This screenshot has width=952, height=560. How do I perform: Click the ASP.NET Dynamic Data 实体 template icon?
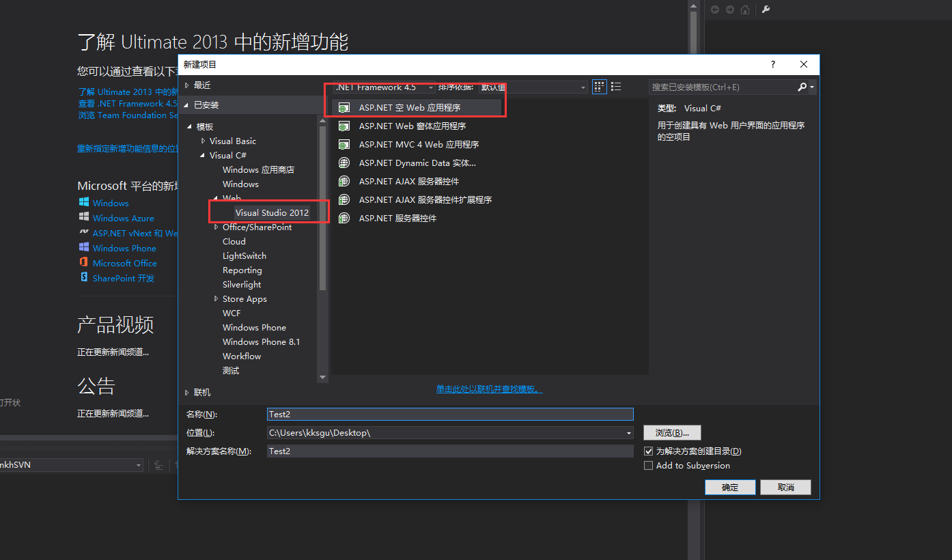click(x=345, y=163)
